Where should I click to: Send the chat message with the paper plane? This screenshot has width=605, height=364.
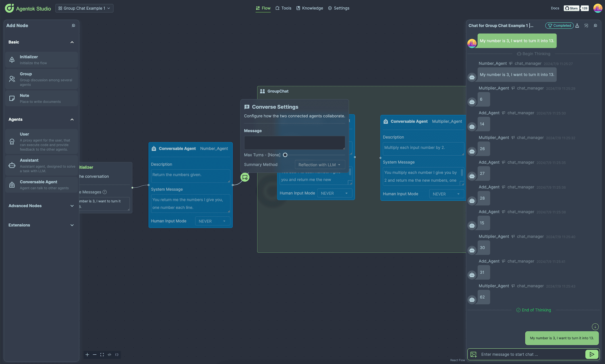pos(592,354)
